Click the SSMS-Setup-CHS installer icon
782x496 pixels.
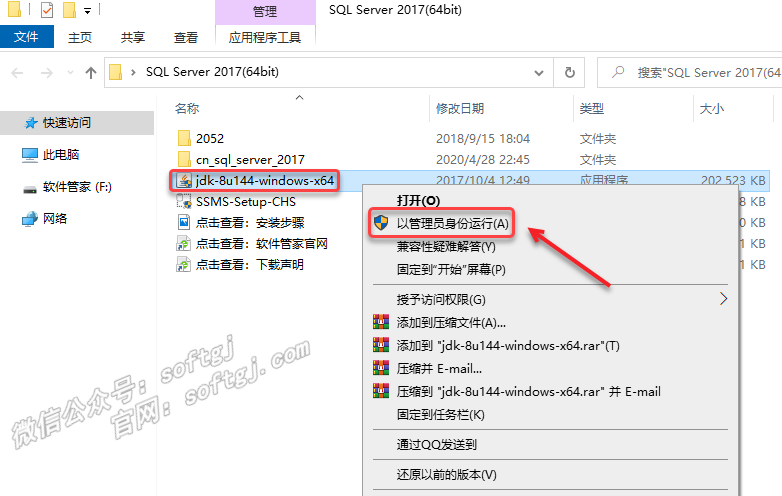[184, 202]
